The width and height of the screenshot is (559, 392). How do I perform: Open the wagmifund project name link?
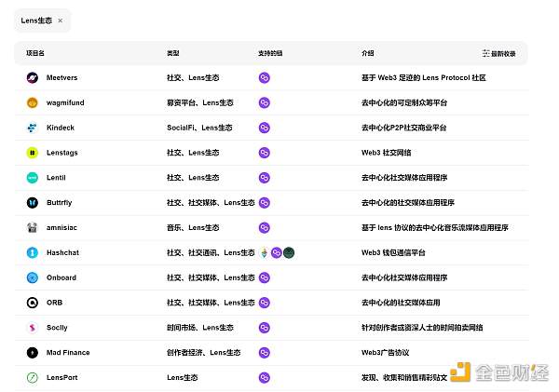pyautogui.click(x=65, y=102)
